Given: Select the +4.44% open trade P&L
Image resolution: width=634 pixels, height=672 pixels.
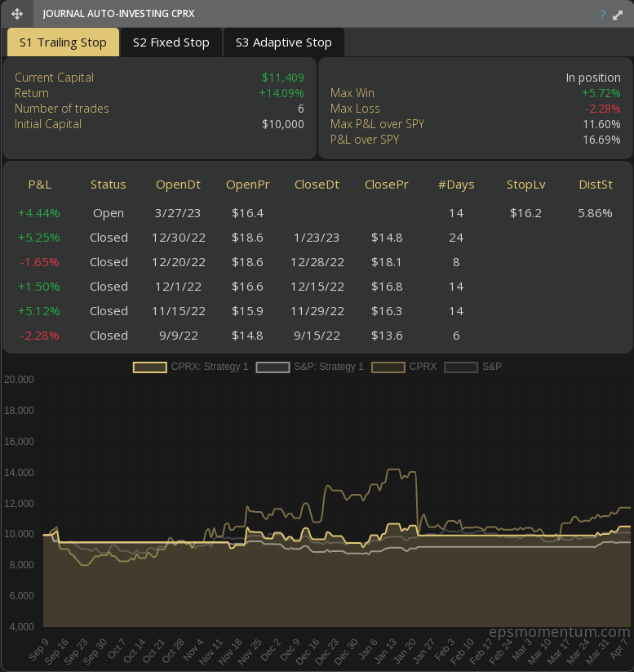Looking at the screenshot, I should point(39,213).
